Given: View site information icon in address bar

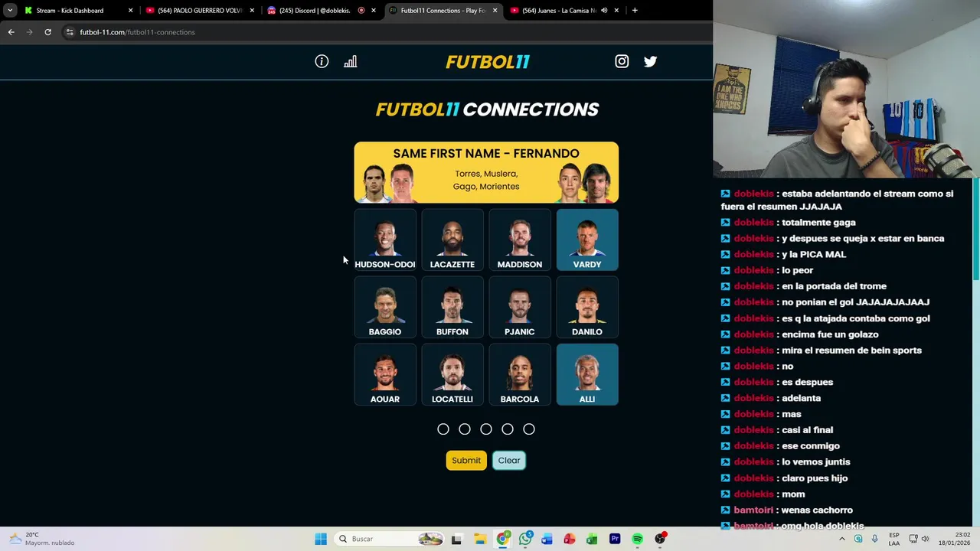Looking at the screenshot, I should pyautogui.click(x=70, y=32).
